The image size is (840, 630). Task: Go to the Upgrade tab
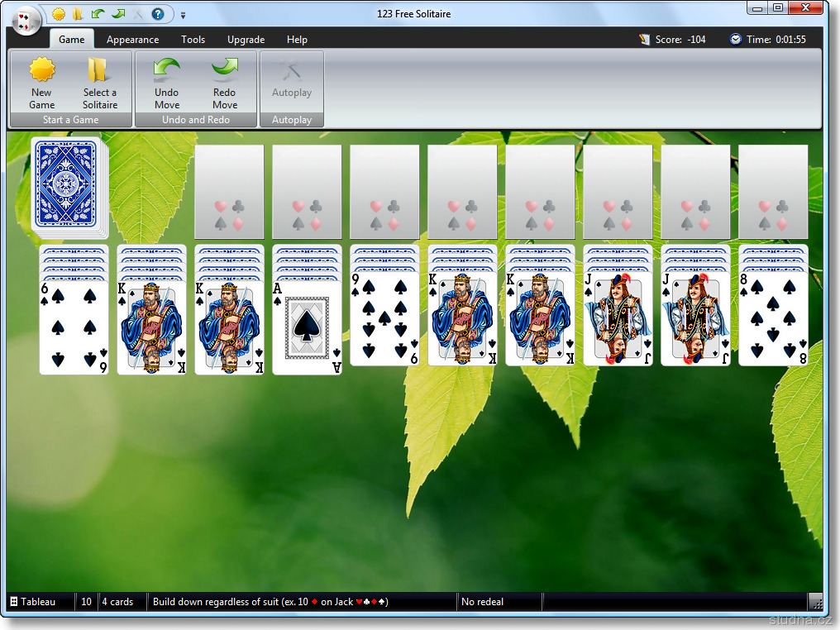tap(246, 40)
